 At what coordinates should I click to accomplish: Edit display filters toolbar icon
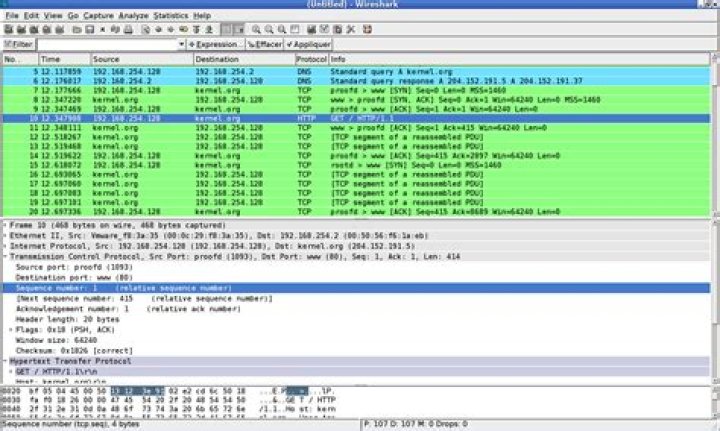(x=324, y=29)
